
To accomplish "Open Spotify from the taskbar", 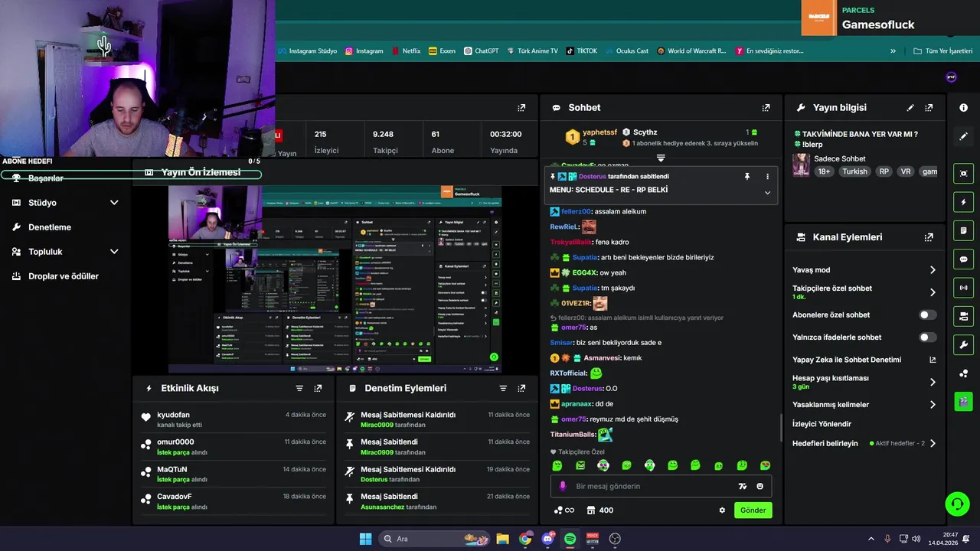I will pyautogui.click(x=570, y=539).
